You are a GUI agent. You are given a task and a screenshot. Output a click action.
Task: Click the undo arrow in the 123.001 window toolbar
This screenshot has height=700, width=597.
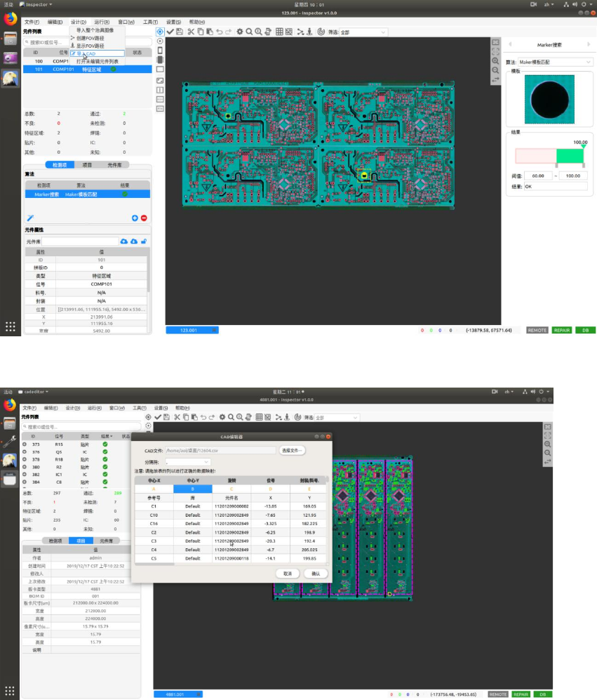click(x=219, y=32)
